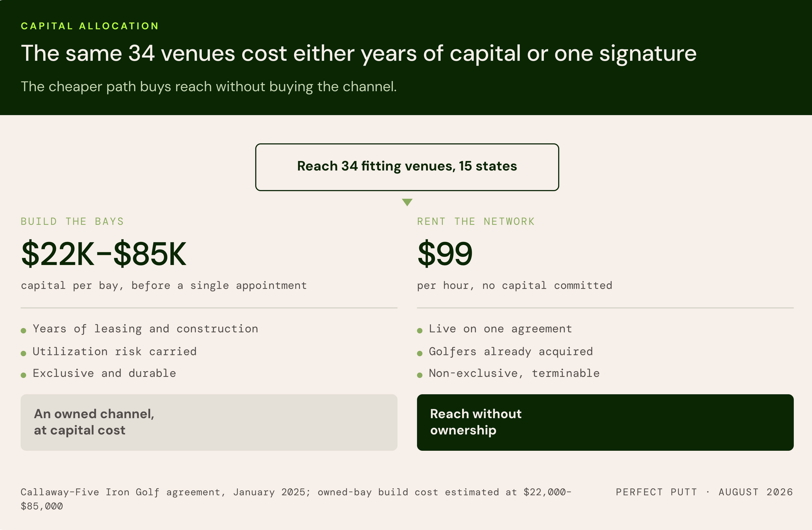This screenshot has height=530, width=812.
Task: Click the 'PERFECT PUTT · AUGUST 2026' footer
Action: [x=704, y=492]
